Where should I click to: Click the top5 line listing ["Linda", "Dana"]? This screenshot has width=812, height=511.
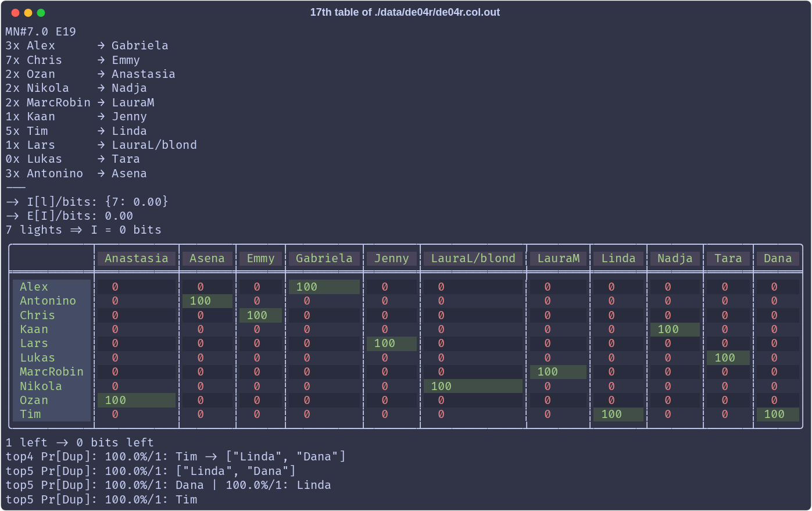tap(151, 471)
